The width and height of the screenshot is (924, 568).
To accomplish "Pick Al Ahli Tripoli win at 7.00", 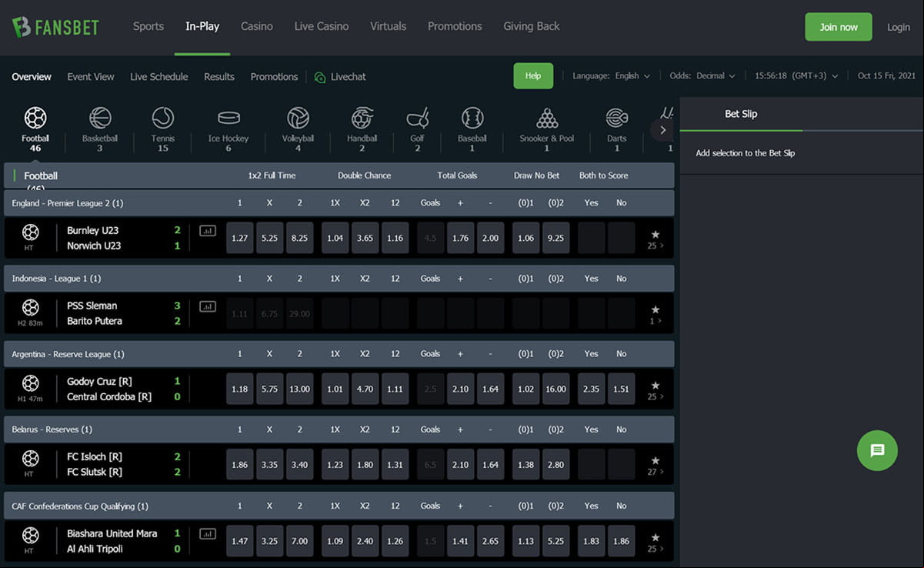I will tap(300, 541).
